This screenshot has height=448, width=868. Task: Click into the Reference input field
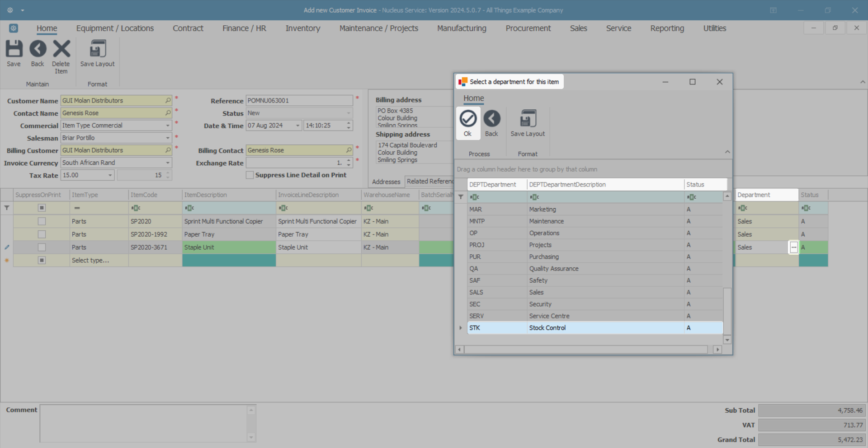[x=298, y=101]
